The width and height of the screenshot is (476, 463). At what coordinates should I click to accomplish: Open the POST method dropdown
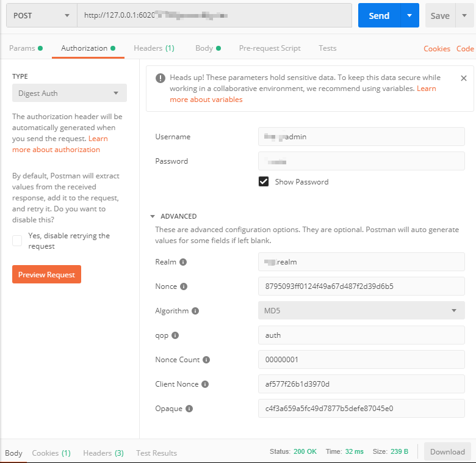coord(41,16)
